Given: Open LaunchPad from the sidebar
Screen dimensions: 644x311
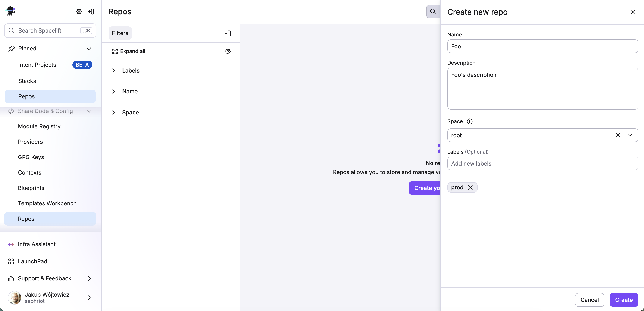Looking at the screenshot, I should click(x=32, y=261).
